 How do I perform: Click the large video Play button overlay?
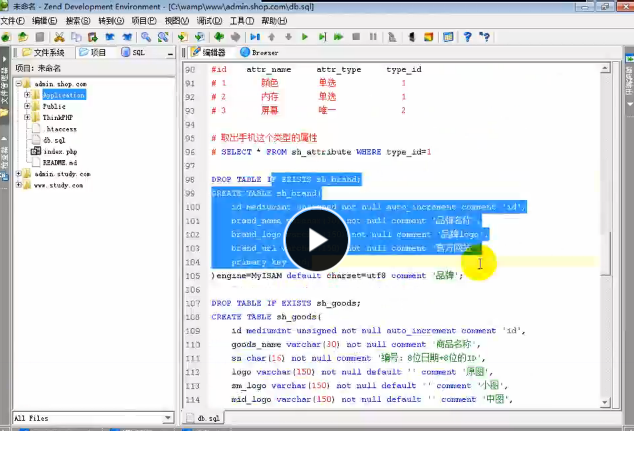tap(316, 240)
